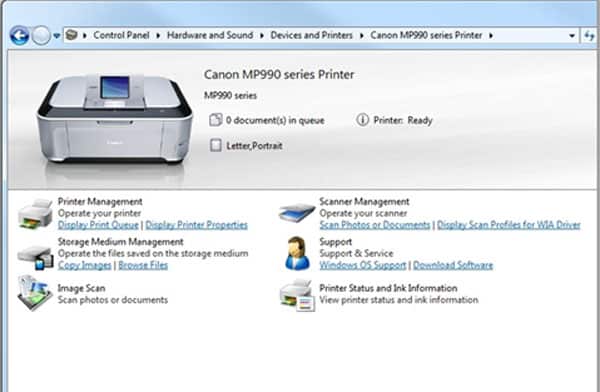Click the documents in queue icon

click(x=215, y=120)
